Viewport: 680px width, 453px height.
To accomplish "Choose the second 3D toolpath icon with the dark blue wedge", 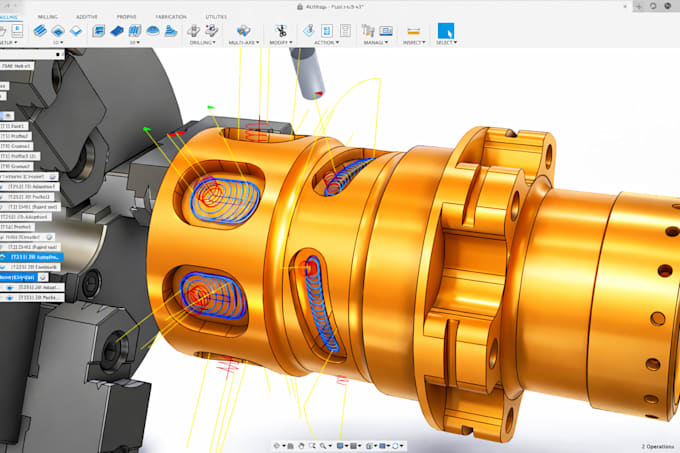I will (x=117, y=31).
